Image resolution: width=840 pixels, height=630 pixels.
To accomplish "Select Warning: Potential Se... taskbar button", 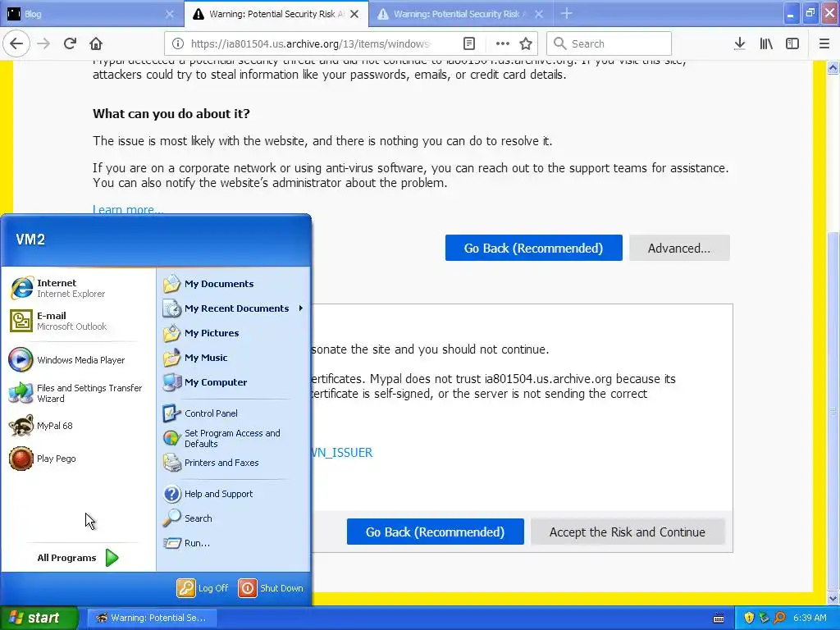I will click(x=152, y=618).
